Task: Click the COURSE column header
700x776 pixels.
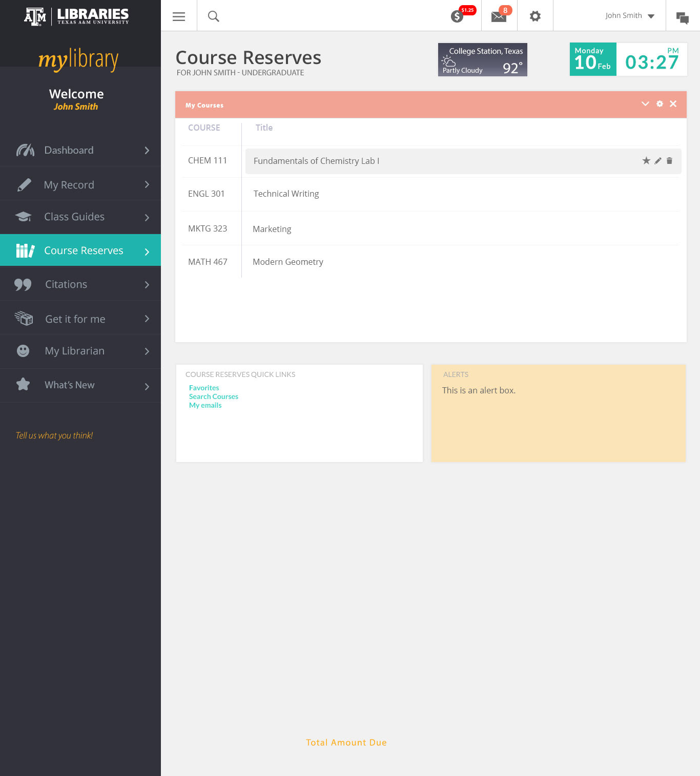Action: (x=204, y=128)
